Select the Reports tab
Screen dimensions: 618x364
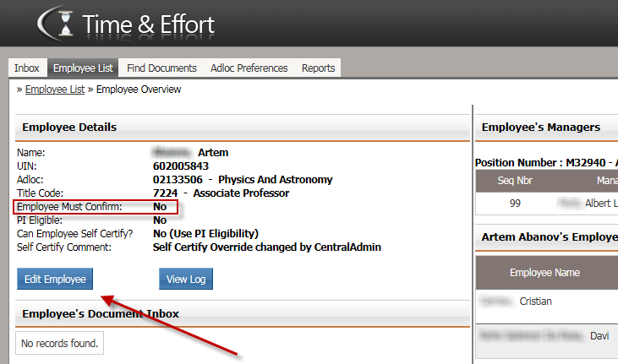point(318,68)
